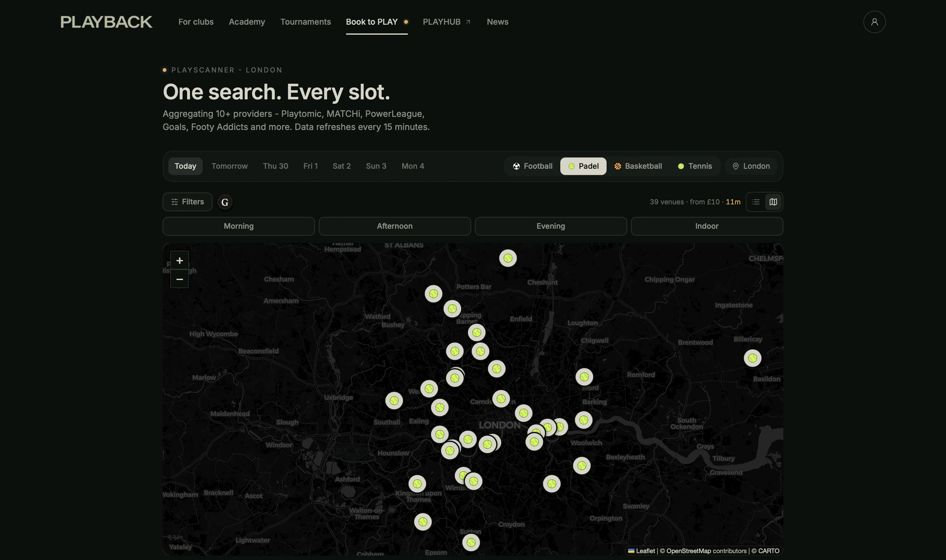This screenshot has width=946, height=560.
Task: Enable the Indoor filter
Action: pos(706,226)
